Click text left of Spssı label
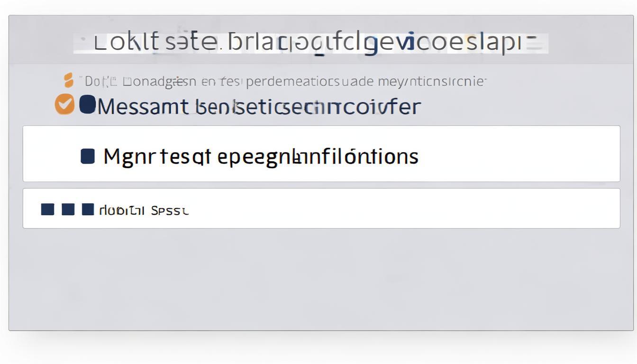This screenshot has width=637, height=364. pos(122,210)
